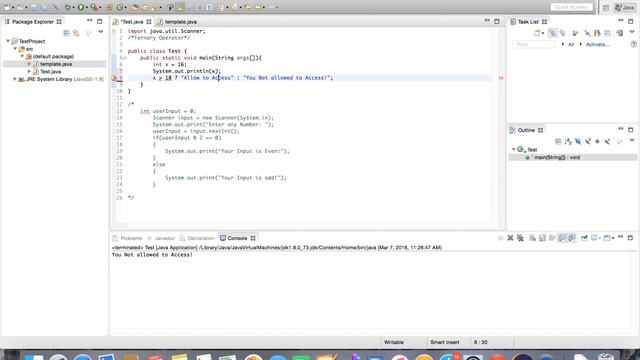640x360 pixels.
Task: Open the Javadoc tab
Action: (161, 238)
